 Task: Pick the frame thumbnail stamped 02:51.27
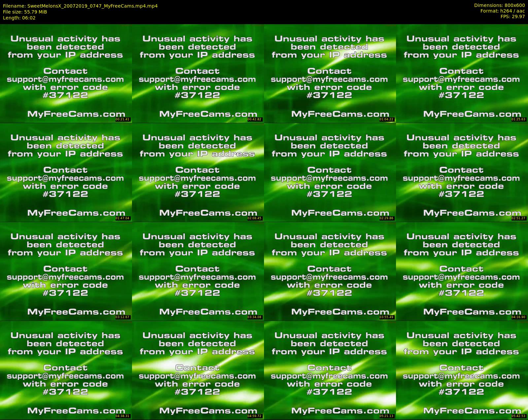pos(462,172)
